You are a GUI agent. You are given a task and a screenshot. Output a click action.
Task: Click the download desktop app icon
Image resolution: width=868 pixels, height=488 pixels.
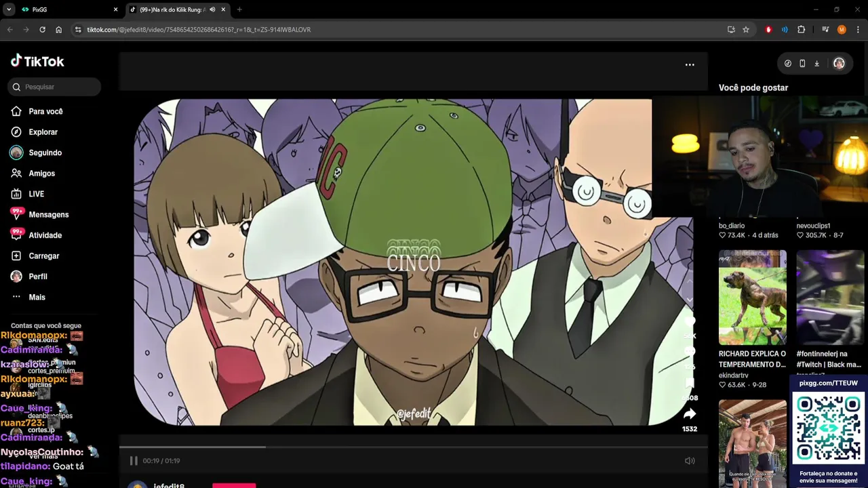(x=817, y=63)
